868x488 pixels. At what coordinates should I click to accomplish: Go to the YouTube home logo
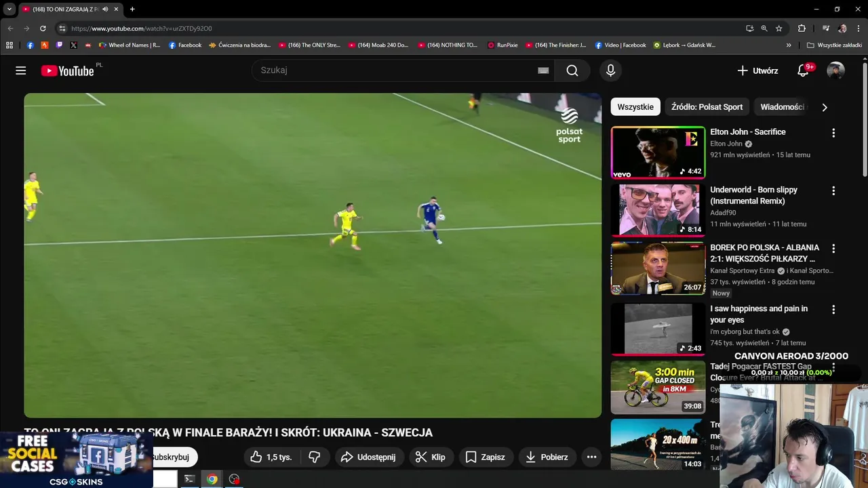pos(67,70)
